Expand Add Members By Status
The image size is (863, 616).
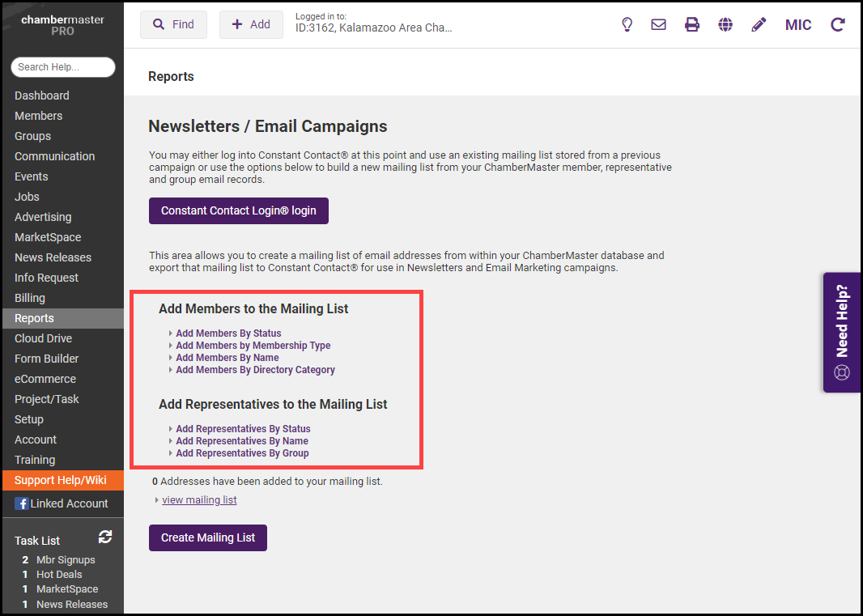228,333
